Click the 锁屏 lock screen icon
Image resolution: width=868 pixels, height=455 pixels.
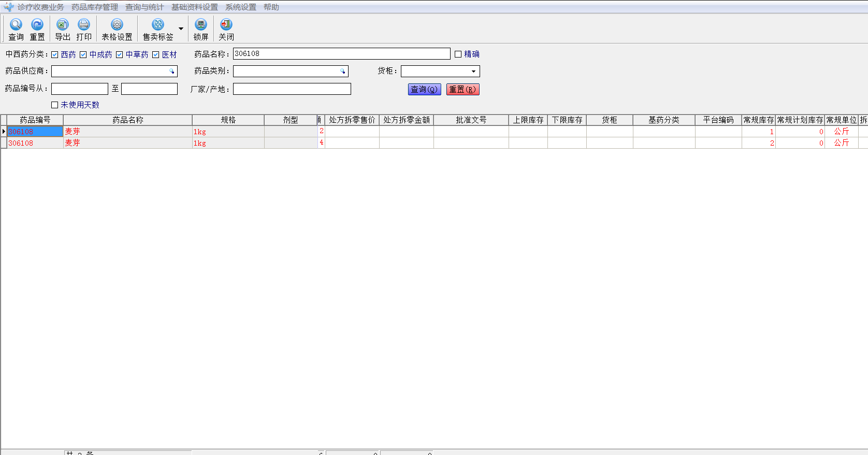point(201,24)
